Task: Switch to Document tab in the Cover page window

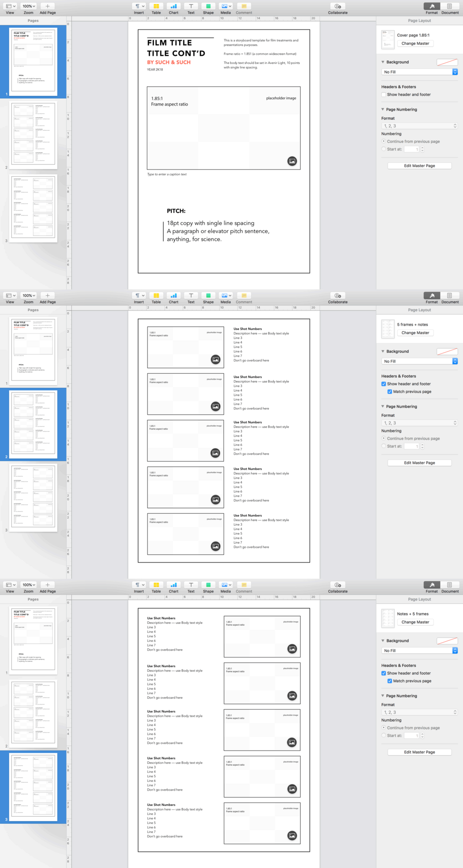Action: coord(449,6)
